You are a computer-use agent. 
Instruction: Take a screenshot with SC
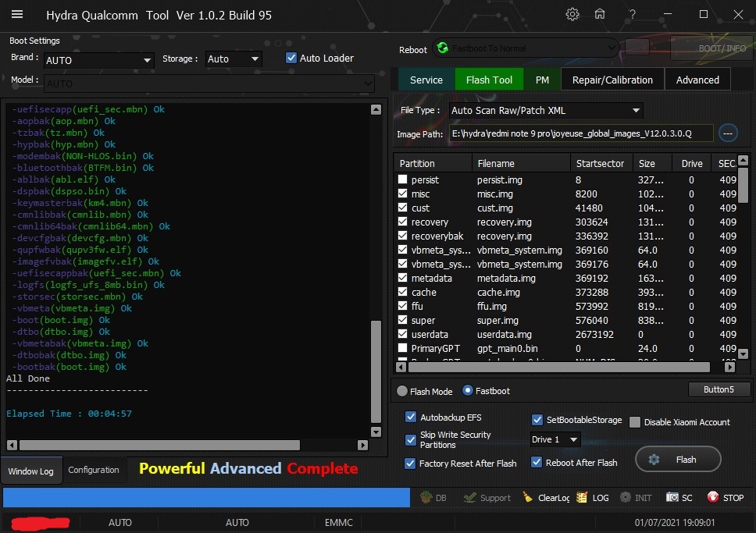click(x=679, y=497)
